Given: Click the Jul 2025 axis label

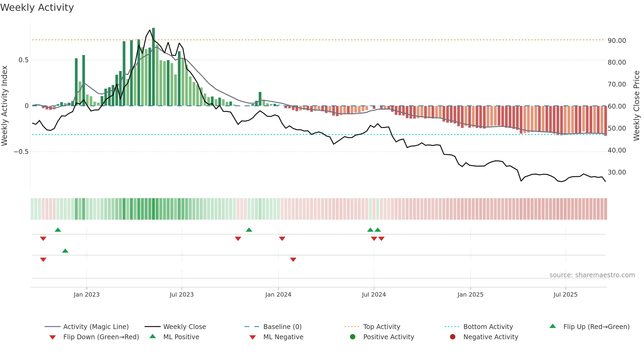Looking at the screenshot, I should (565, 295).
